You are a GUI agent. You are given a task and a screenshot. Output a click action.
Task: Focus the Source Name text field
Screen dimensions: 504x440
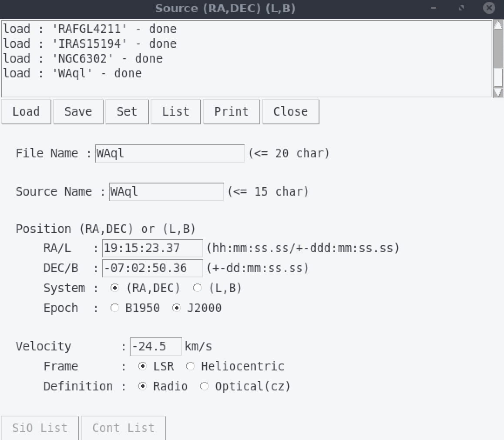click(x=166, y=192)
